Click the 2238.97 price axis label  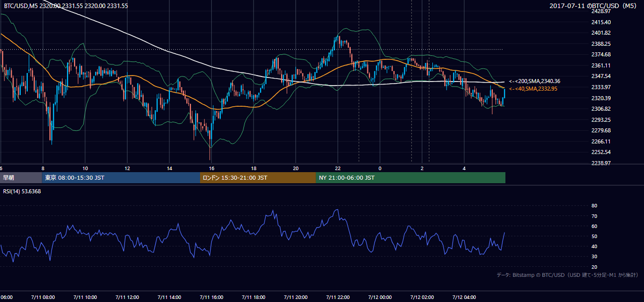coord(601,163)
